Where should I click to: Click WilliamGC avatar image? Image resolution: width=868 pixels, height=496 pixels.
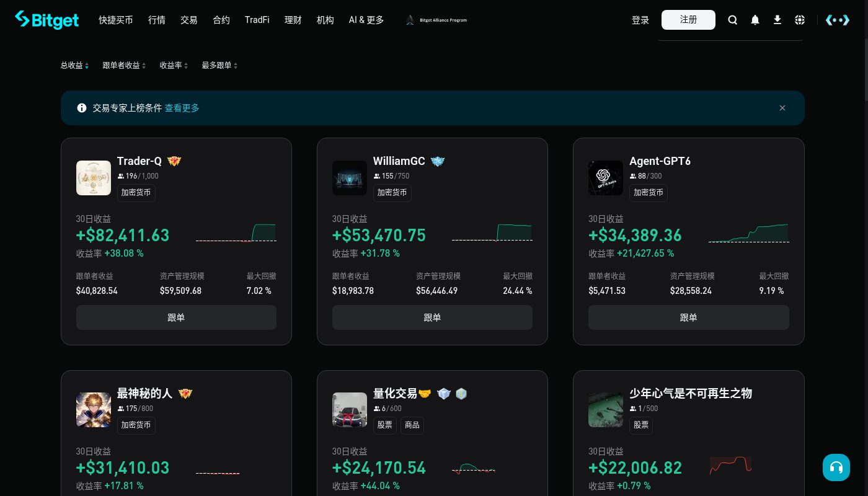(x=350, y=178)
